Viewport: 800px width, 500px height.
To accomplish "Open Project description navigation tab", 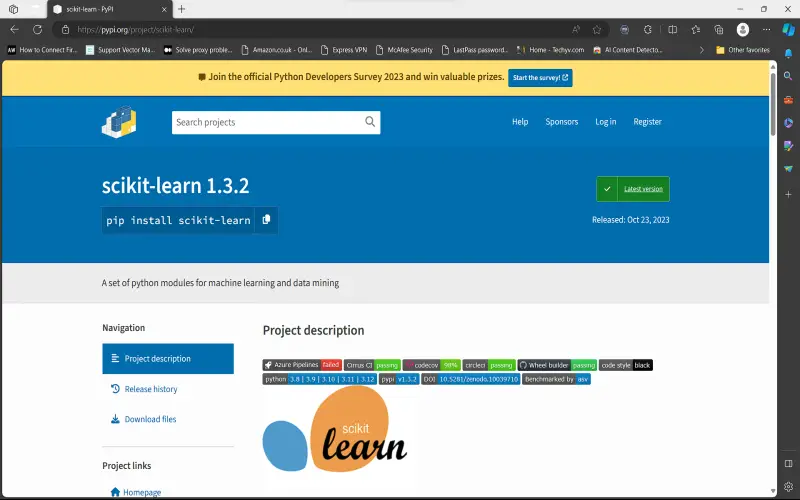I will tap(167, 359).
